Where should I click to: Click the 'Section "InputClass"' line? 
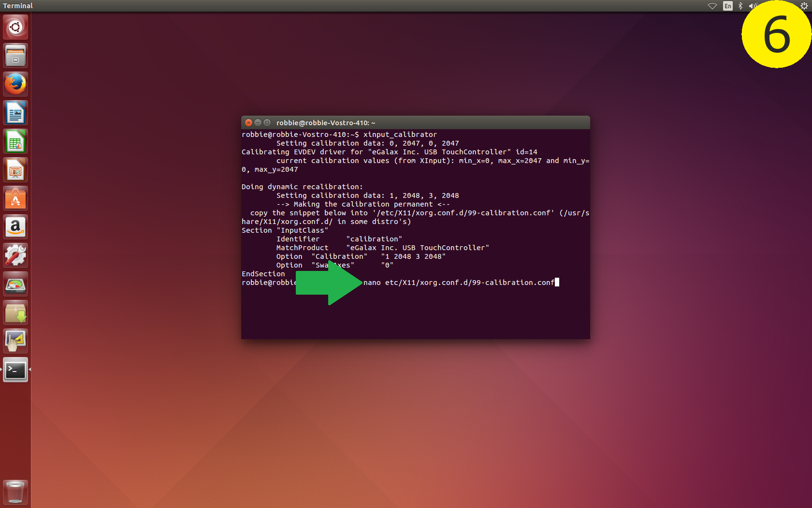[x=285, y=230]
